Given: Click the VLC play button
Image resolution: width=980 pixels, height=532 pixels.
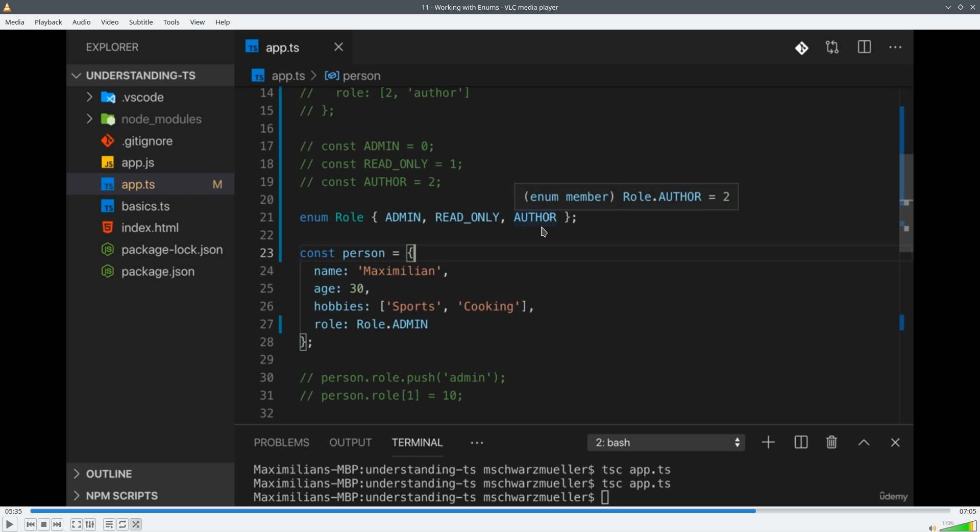Looking at the screenshot, I should (x=9, y=524).
